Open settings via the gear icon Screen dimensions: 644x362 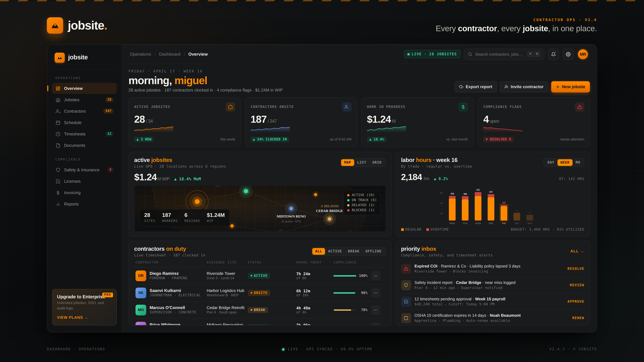point(568,54)
